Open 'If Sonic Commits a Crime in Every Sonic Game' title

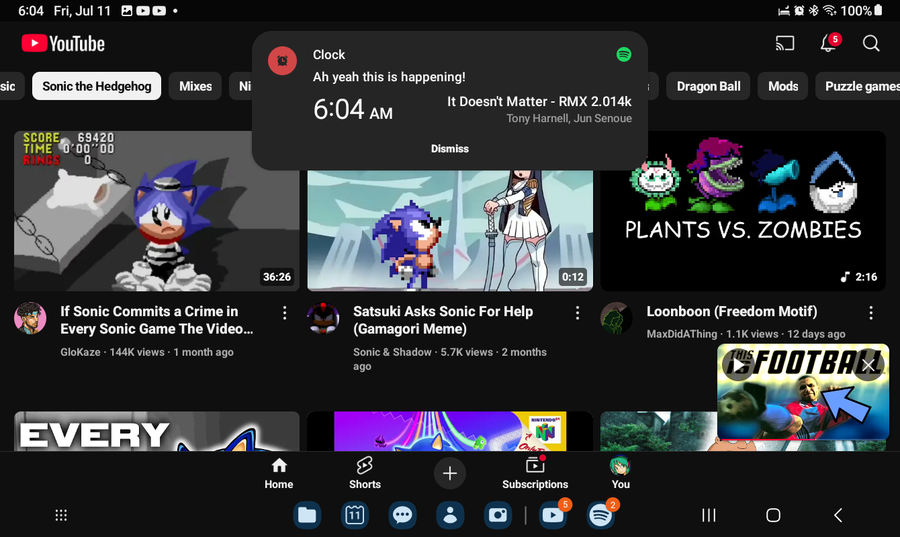(157, 320)
